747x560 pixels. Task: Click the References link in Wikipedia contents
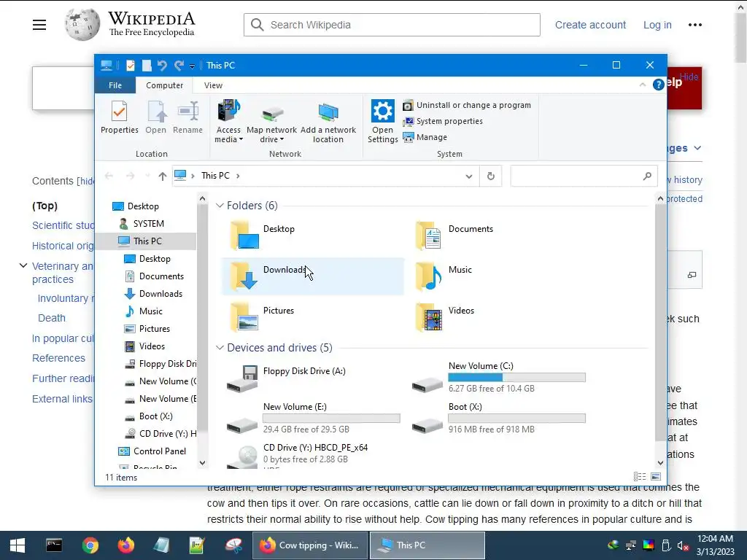click(58, 358)
